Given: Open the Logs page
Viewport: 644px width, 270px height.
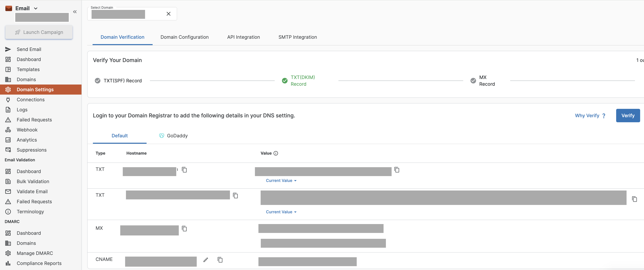Looking at the screenshot, I should [x=41, y=110].
